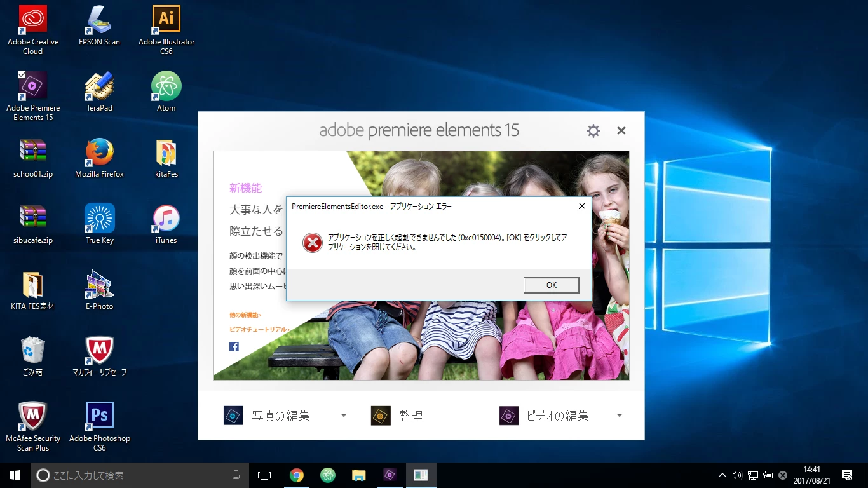Select Adobe Illustrator CS6 desktop icon
Viewport: 868px width, 488px height.
[x=166, y=30]
